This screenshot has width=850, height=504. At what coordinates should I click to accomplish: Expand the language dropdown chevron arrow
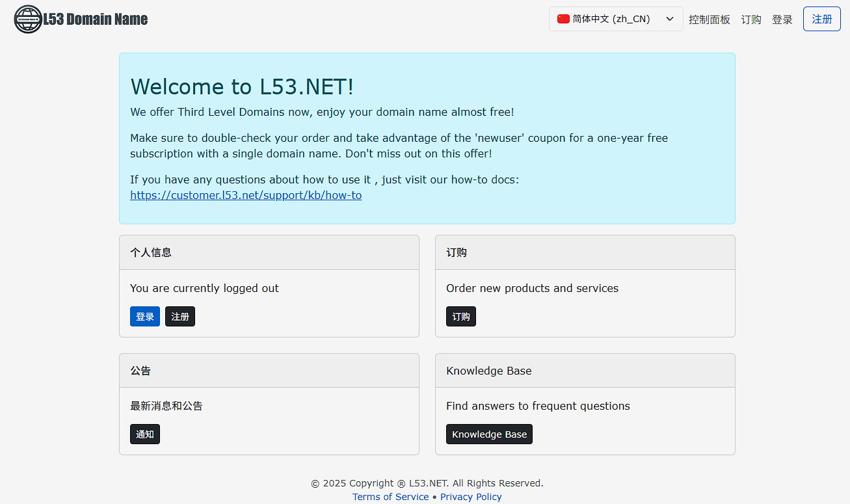(669, 19)
